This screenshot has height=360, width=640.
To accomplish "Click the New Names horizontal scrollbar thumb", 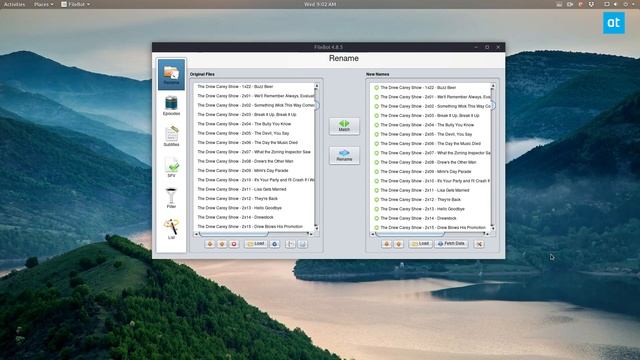I will point(409,234).
